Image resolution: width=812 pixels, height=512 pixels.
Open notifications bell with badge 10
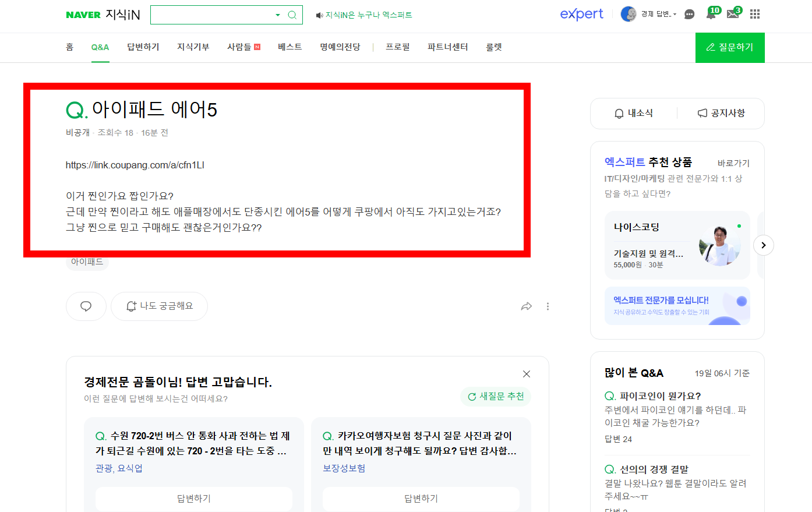coord(712,13)
